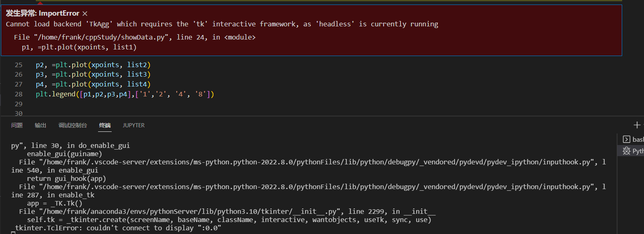Viewport: 644px width, 234px height.
Task: Click the terminal cursor prompt at bottom
Action: [13, 233]
